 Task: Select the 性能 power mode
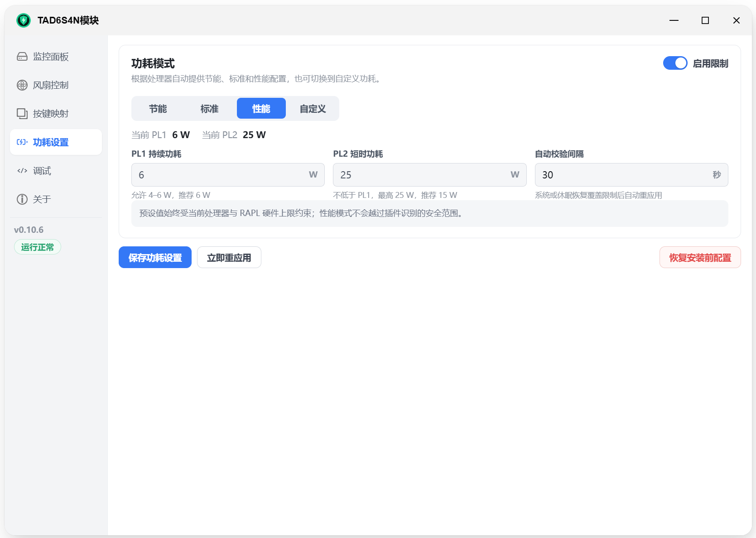point(261,109)
